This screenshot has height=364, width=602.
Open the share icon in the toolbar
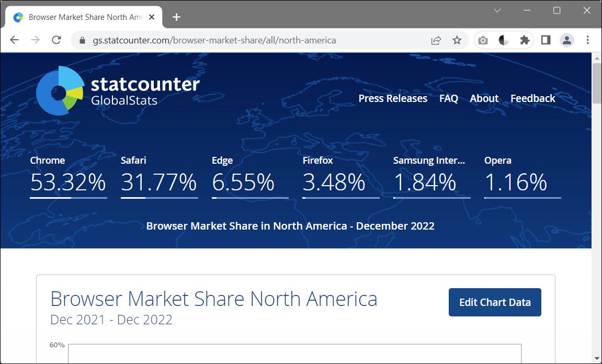(x=436, y=40)
